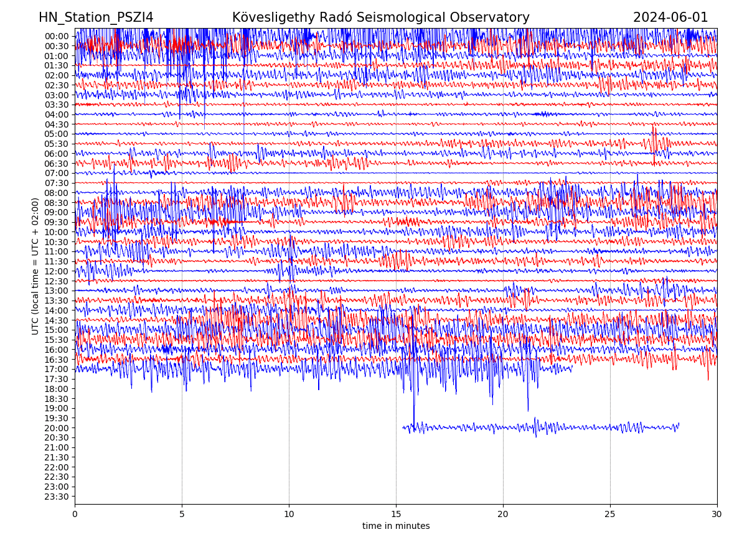The height and width of the screenshot is (560, 747).
Task: Select the 04:00 time row label
Action: [x=56, y=114]
